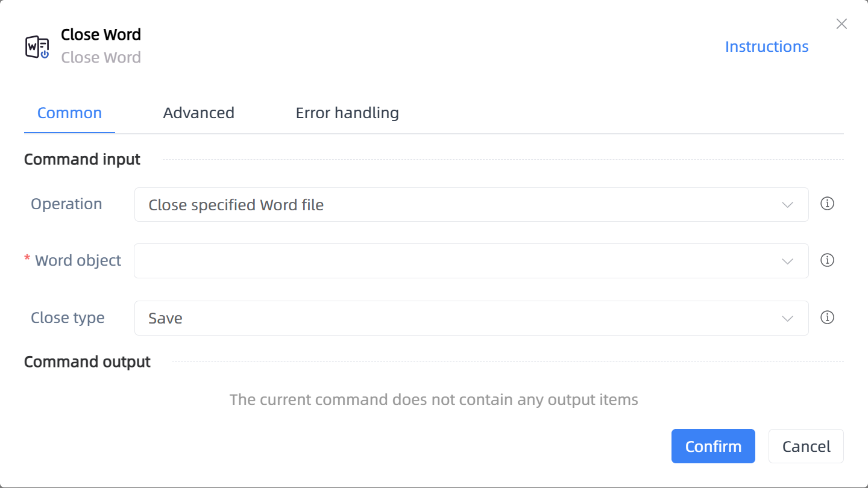Click the Command output section heading
This screenshot has width=868, height=488.
(x=87, y=361)
